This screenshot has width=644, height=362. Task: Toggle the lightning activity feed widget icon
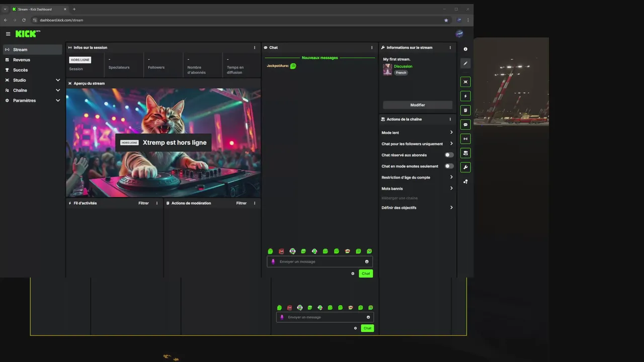(x=465, y=96)
